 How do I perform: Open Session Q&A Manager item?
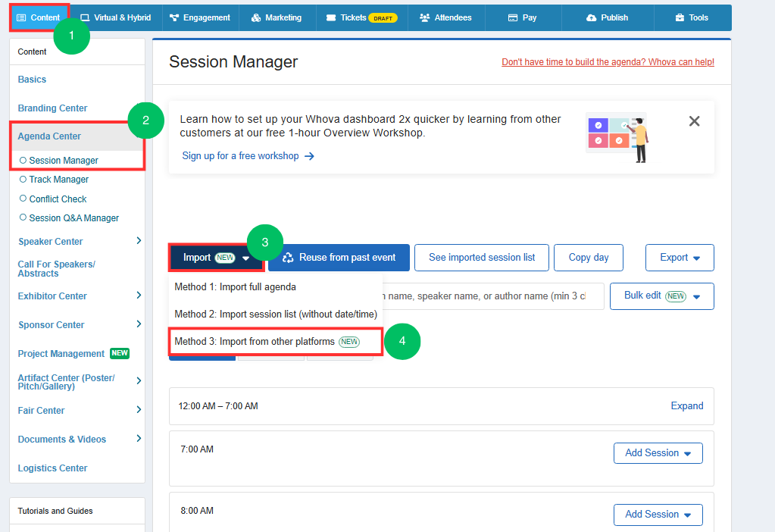pyautogui.click(x=74, y=218)
